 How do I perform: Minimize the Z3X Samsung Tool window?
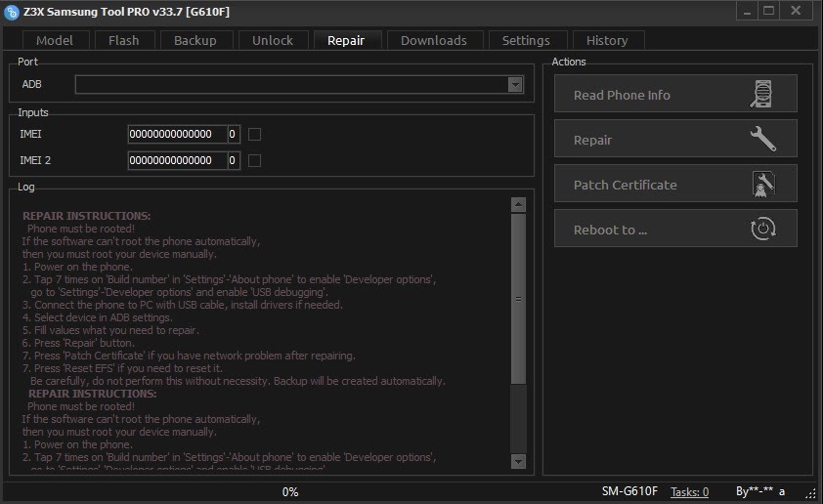pos(747,11)
